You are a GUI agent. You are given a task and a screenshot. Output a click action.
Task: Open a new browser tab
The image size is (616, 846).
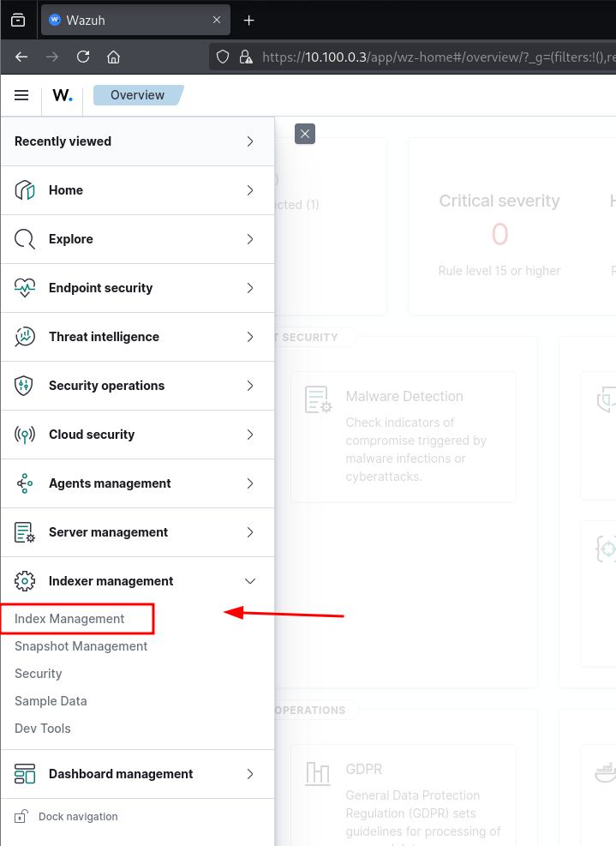(248, 21)
